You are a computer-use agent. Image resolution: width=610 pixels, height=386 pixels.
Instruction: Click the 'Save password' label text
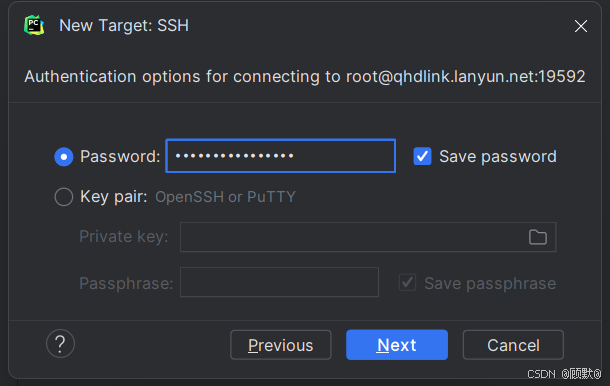coord(498,156)
